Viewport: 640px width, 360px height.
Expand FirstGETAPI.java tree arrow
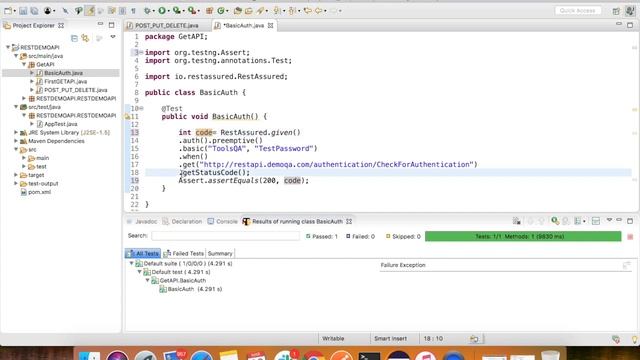click(x=32, y=81)
